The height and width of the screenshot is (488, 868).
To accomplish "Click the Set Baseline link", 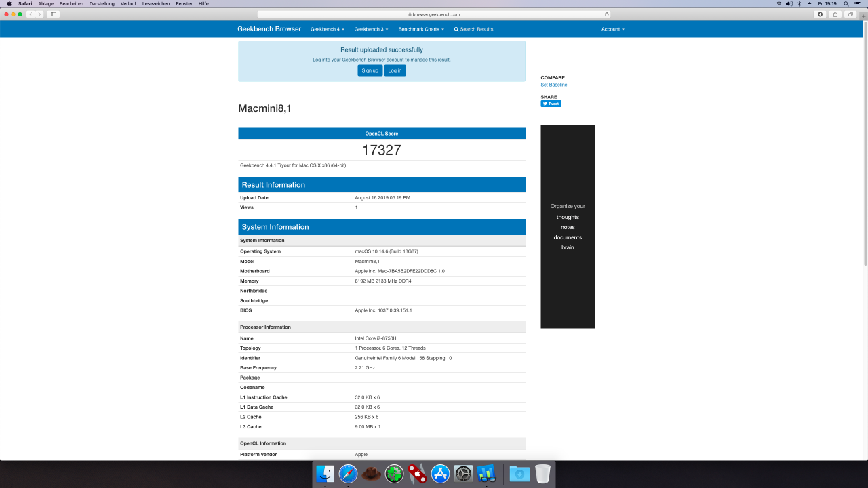I will tap(554, 85).
